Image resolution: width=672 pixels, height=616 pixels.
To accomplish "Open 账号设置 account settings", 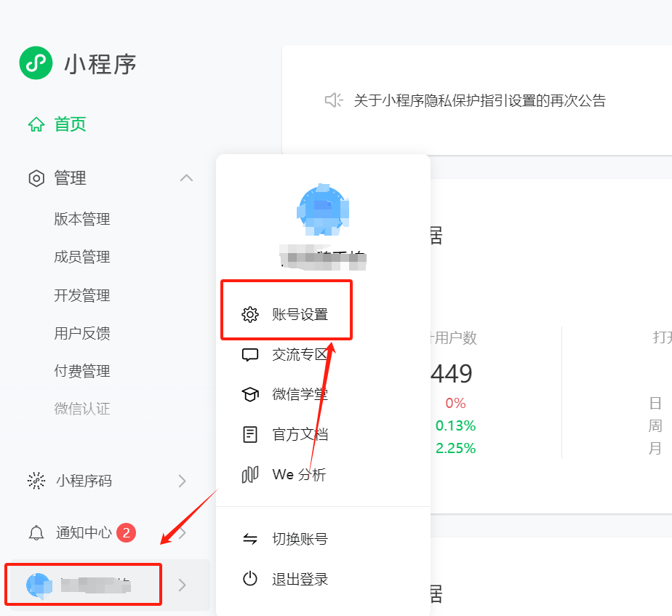I will point(300,314).
